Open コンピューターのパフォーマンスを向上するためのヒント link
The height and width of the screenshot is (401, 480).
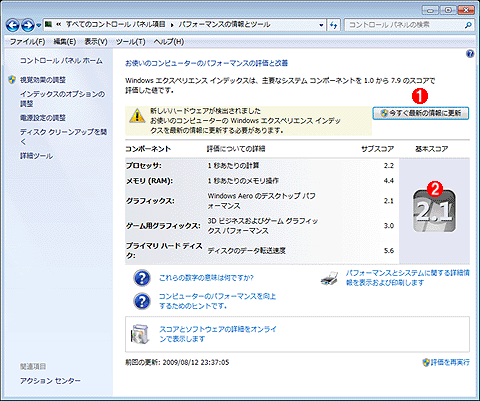[x=218, y=301]
